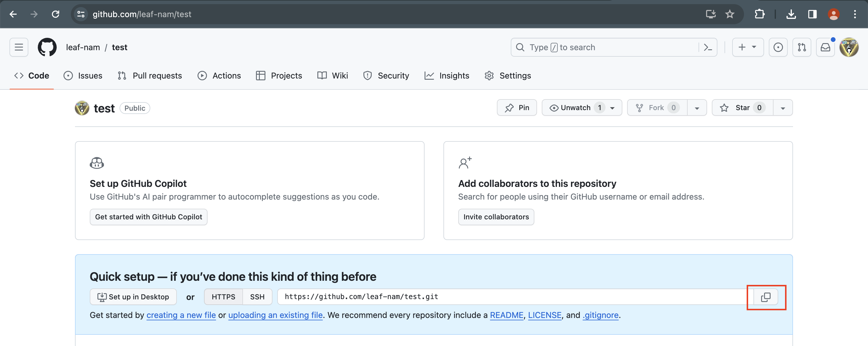Open Chrome three-dot menu
Viewport: 868px width, 346px height.
[855, 14]
